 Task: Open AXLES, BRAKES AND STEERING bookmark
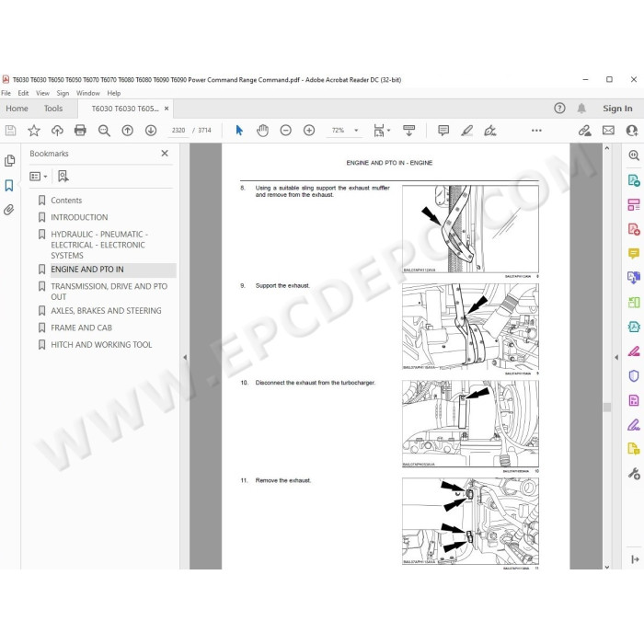tap(106, 311)
